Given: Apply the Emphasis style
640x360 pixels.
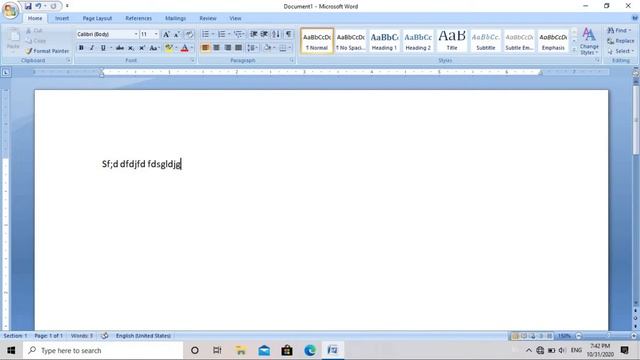Looking at the screenshot, I should pyautogui.click(x=553, y=41).
